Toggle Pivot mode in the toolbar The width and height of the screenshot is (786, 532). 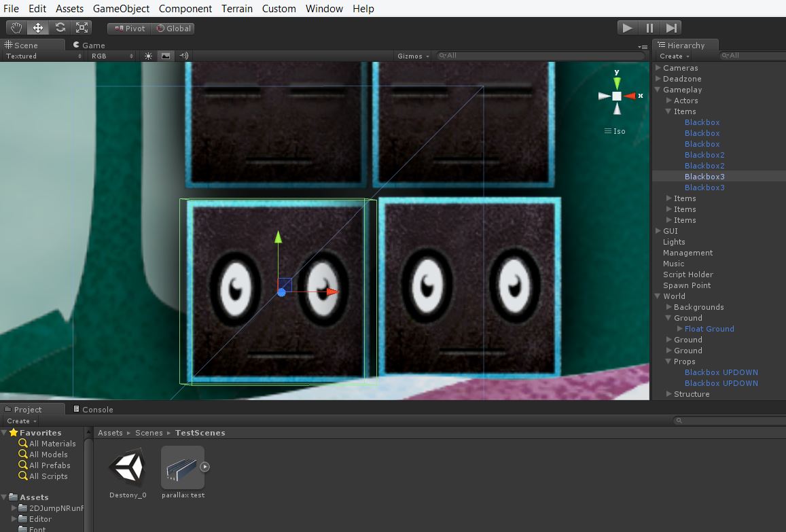click(x=128, y=28)
